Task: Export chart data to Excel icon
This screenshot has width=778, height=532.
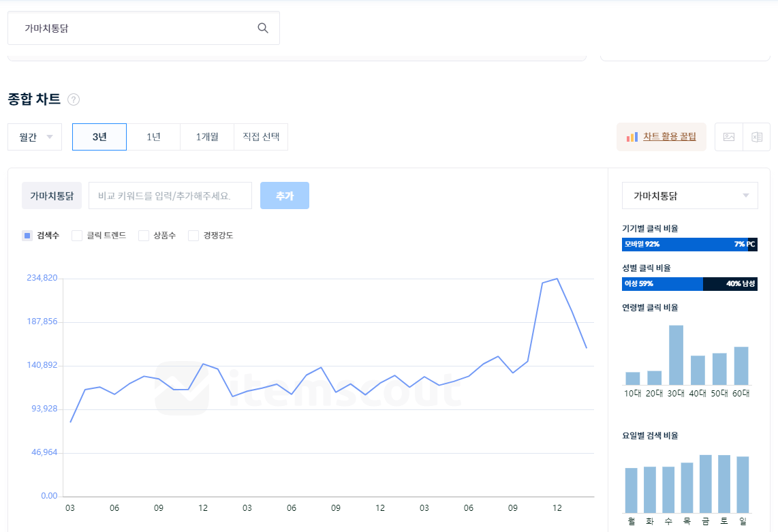Action: 757,137
